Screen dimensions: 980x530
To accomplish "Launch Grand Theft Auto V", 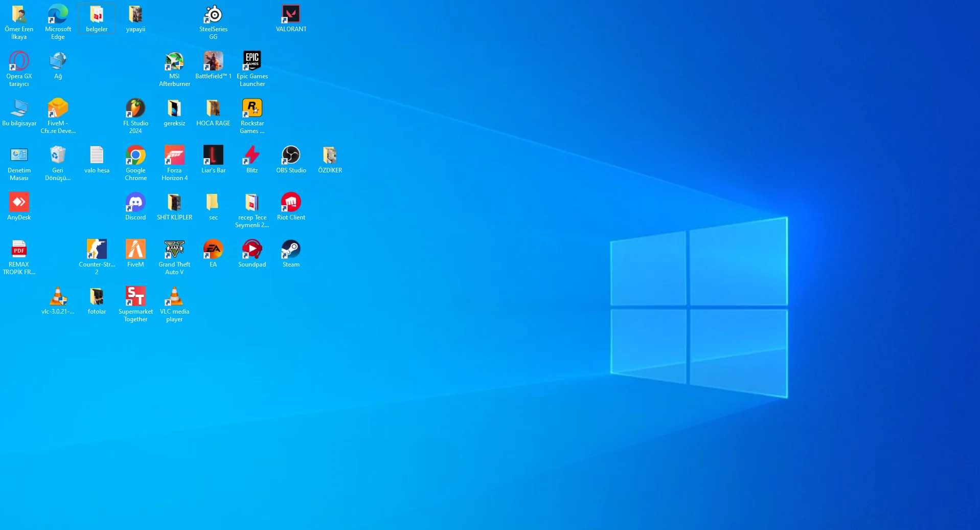I will pyautogui.click(x=174, y=249).
